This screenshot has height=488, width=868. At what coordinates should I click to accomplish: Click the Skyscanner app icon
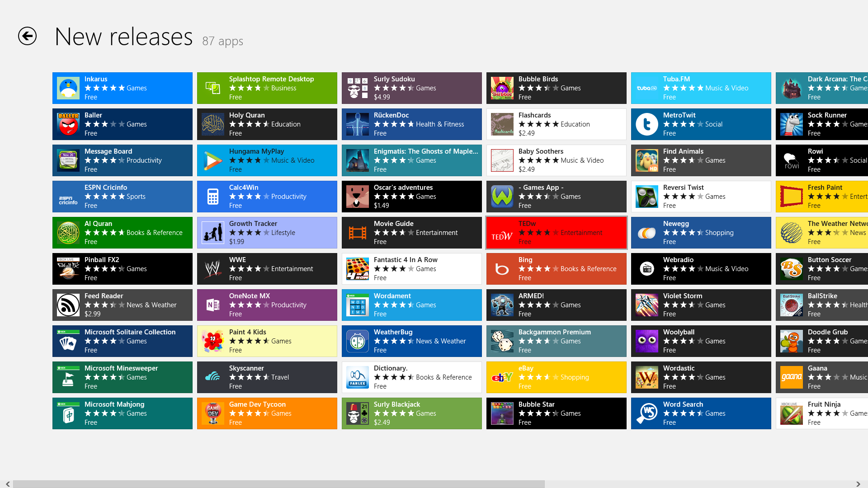[213, 377]
